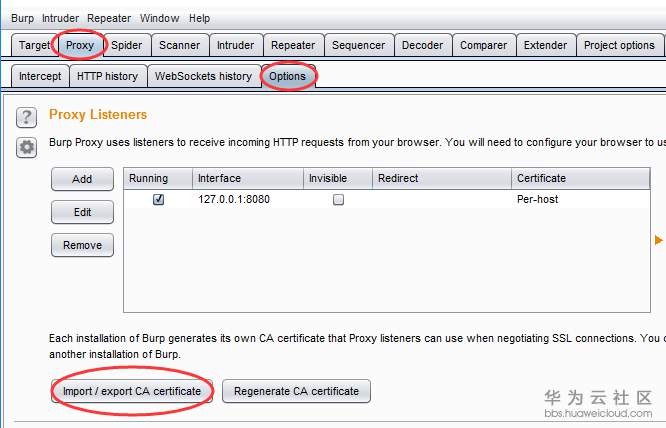
Task: Toggle the Running checkbox for 127.0.0.1:8080
Action: pyautogui.click(x=158, y=199)
